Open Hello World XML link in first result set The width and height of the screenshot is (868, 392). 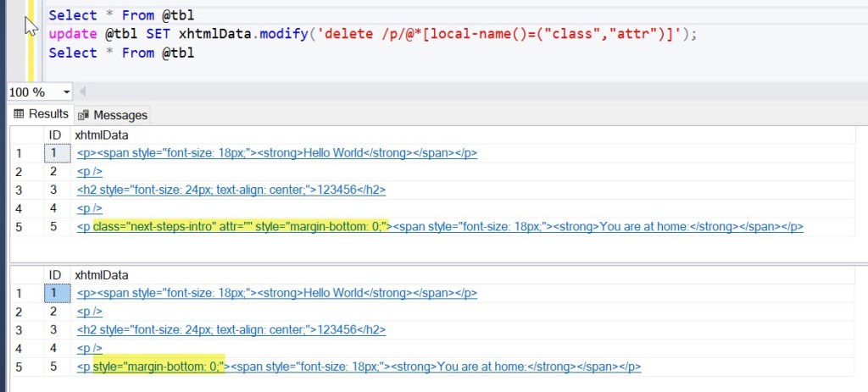276,153
